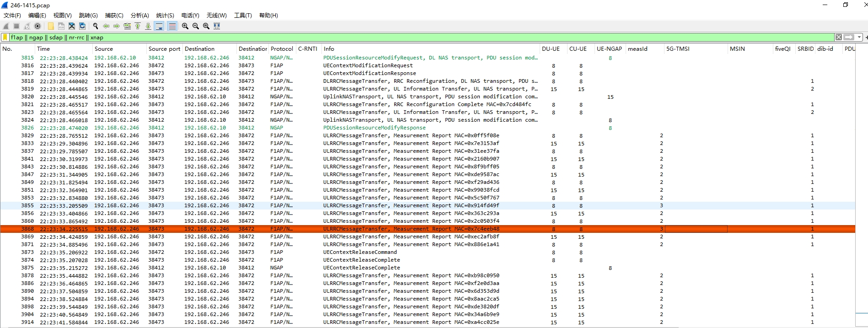Select packet 3875 NGAP UEContextReleaseComplete row

coord(428,268)
